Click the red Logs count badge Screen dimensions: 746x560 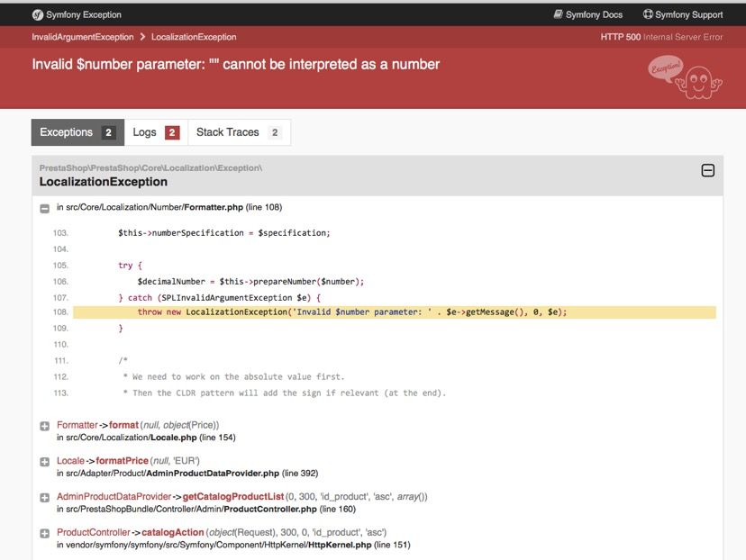coord(172,132)
